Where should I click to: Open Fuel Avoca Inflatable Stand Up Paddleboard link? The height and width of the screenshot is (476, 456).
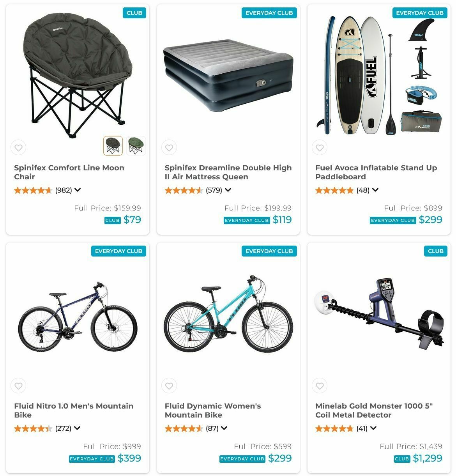click(376, 172)
